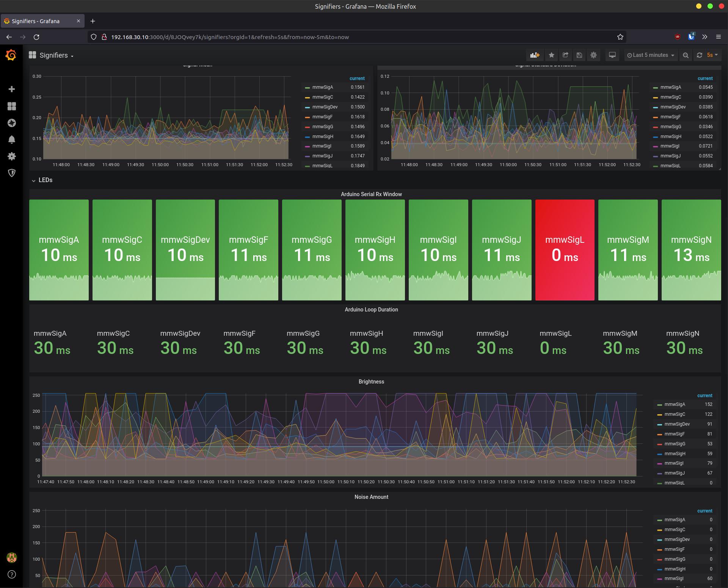
Task: Toggle mmwSigI in Brightness legend
Action: (x=674, y=463)
